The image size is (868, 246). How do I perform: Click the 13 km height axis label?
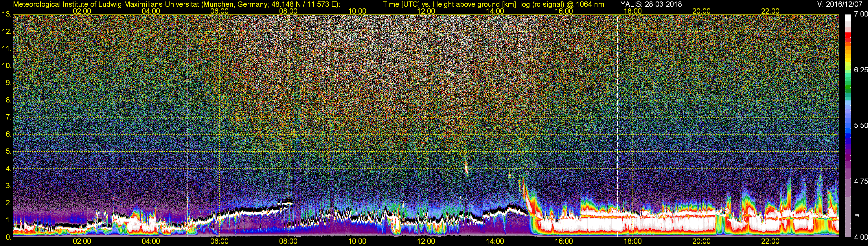(x=6, y=14)
